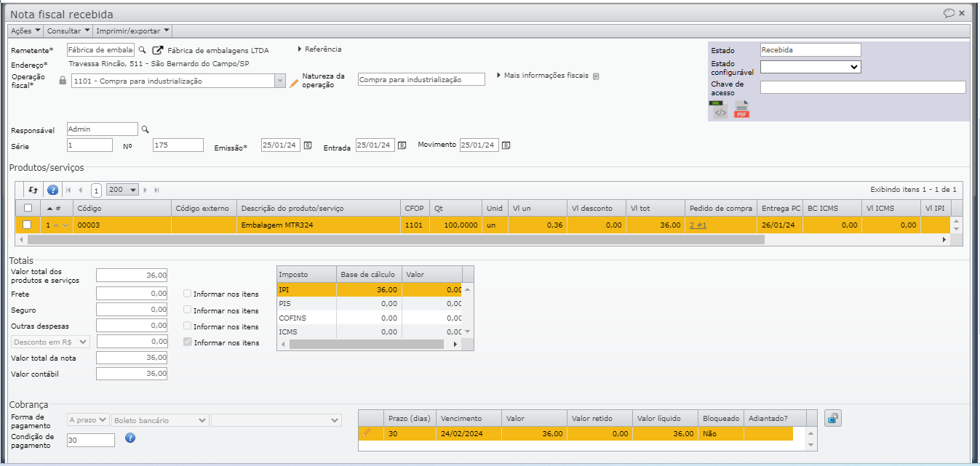Open the PDF document icon
Viewport: 980px width, 466px height.
click(741, 110)
